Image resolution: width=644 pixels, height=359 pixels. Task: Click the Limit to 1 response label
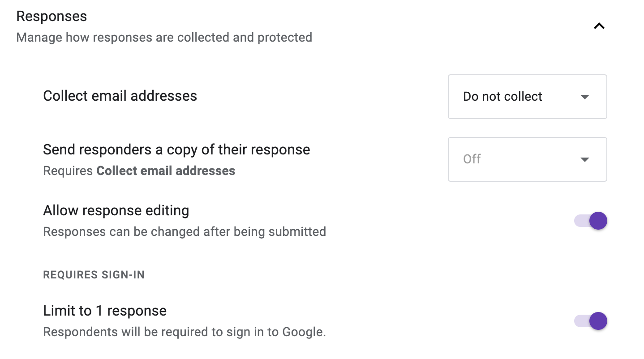[105, 311]
